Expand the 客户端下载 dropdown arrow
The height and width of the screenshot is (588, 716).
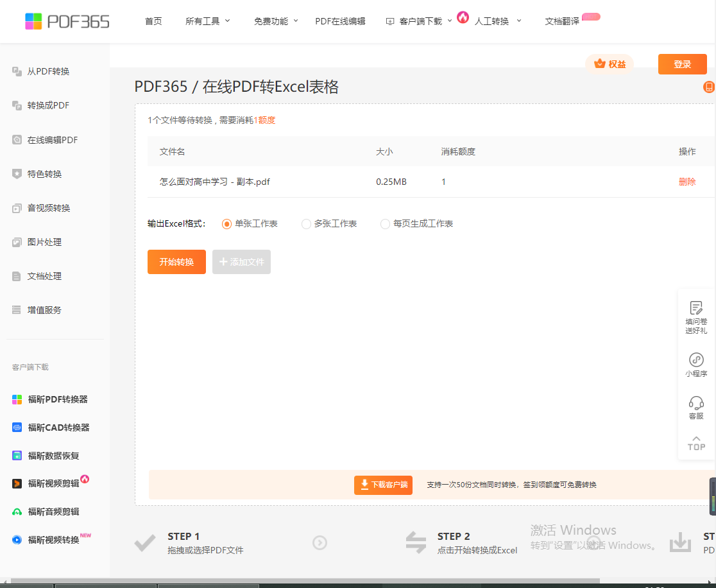coord(449,21)
